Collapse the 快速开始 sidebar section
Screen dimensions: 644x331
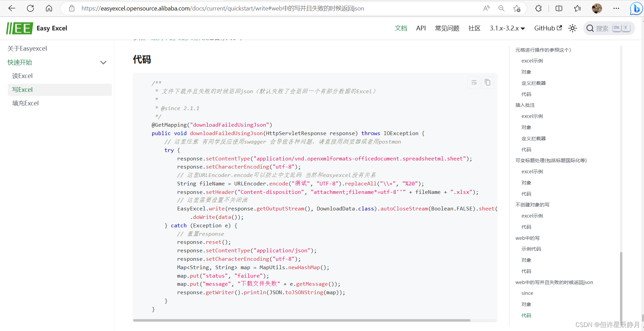click(x=103, y=62)
